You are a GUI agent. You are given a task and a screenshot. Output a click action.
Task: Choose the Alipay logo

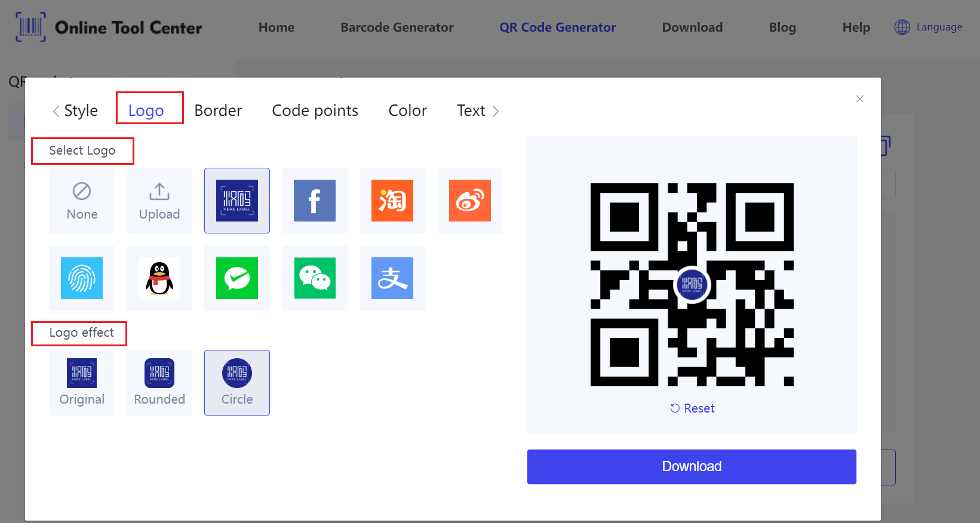click(392, 278)
